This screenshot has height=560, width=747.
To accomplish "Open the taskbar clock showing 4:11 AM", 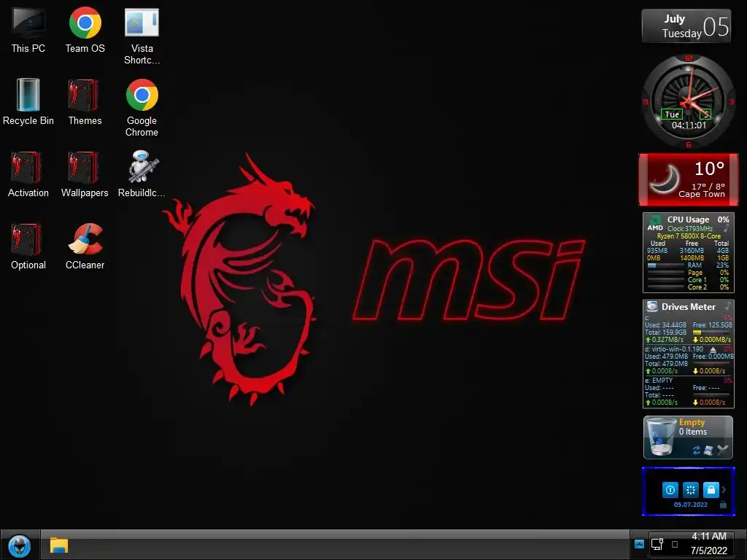I will click(x=709, y=543).
